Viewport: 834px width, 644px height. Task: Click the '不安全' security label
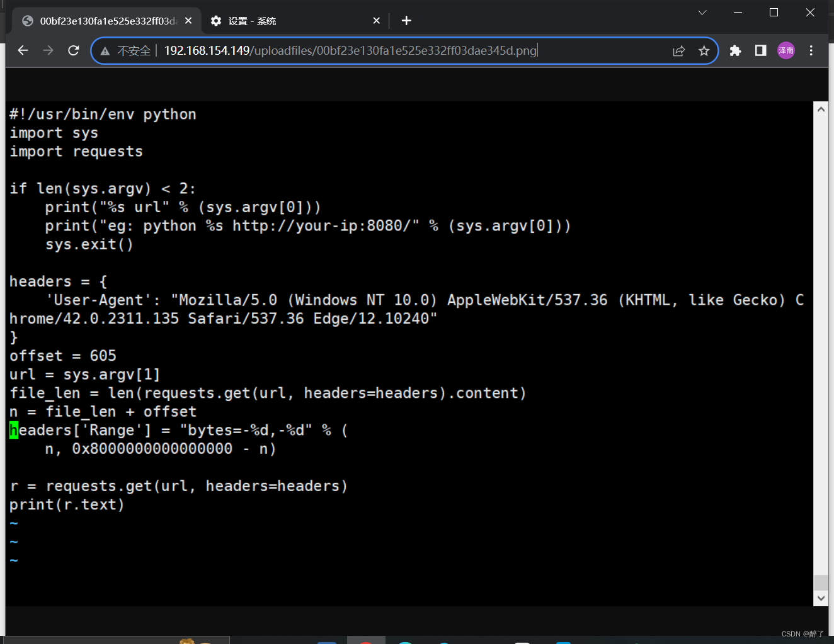134,51
